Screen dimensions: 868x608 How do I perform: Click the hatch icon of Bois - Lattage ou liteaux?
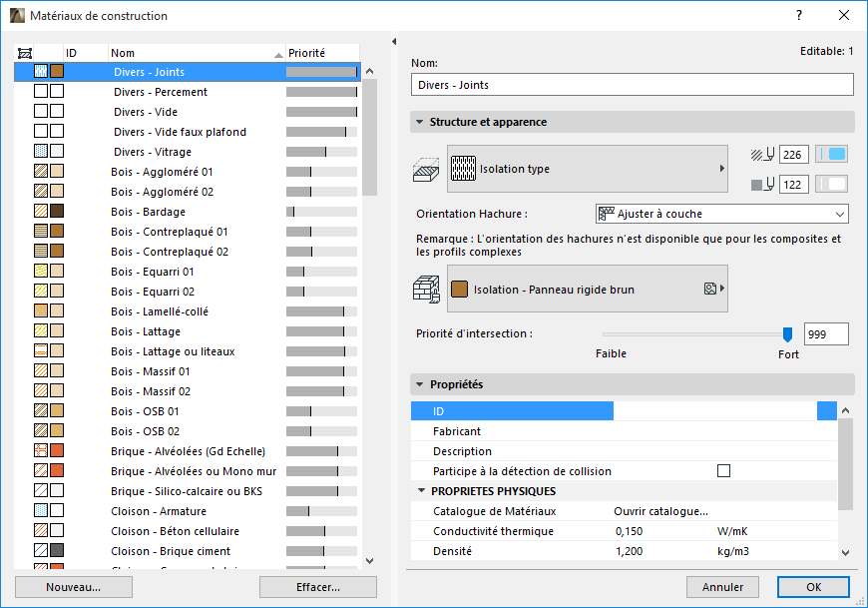point(41,350)
